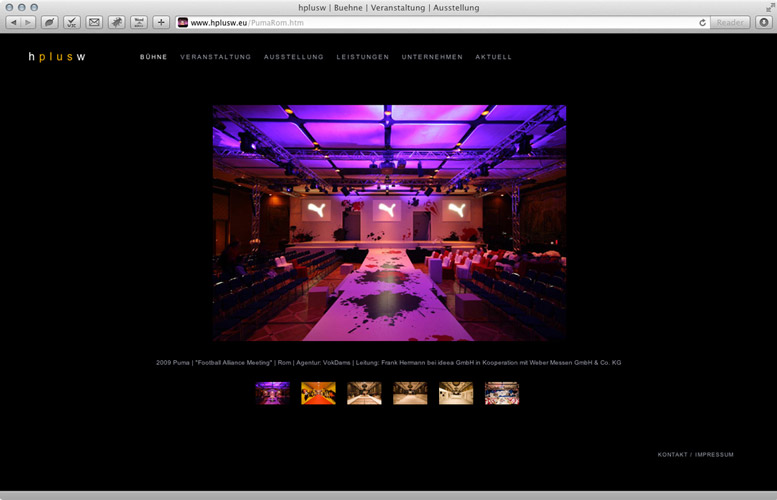The image size is (777, 500).
Task: Click the bug icon in the toolbar
Action: (116, 22)
